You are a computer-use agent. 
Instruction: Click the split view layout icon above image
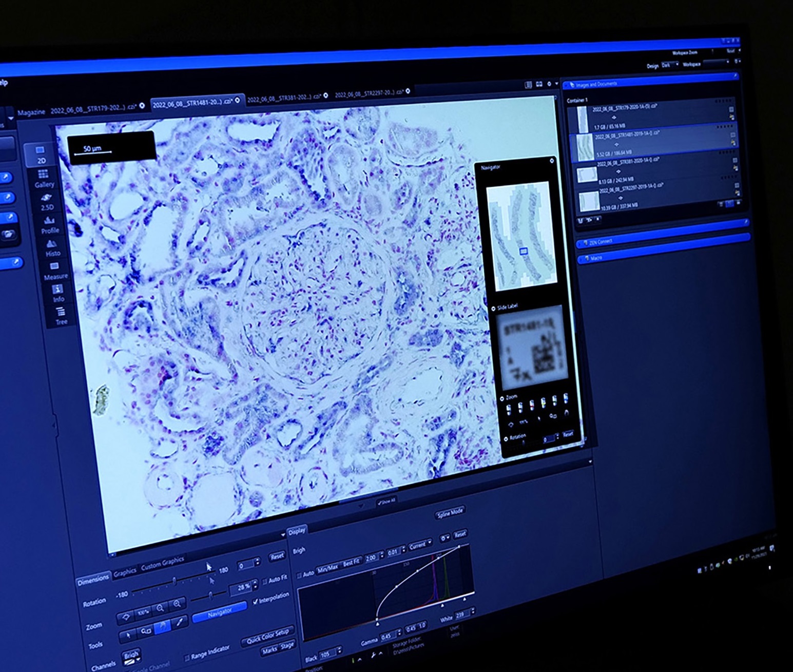coord(539,84)
